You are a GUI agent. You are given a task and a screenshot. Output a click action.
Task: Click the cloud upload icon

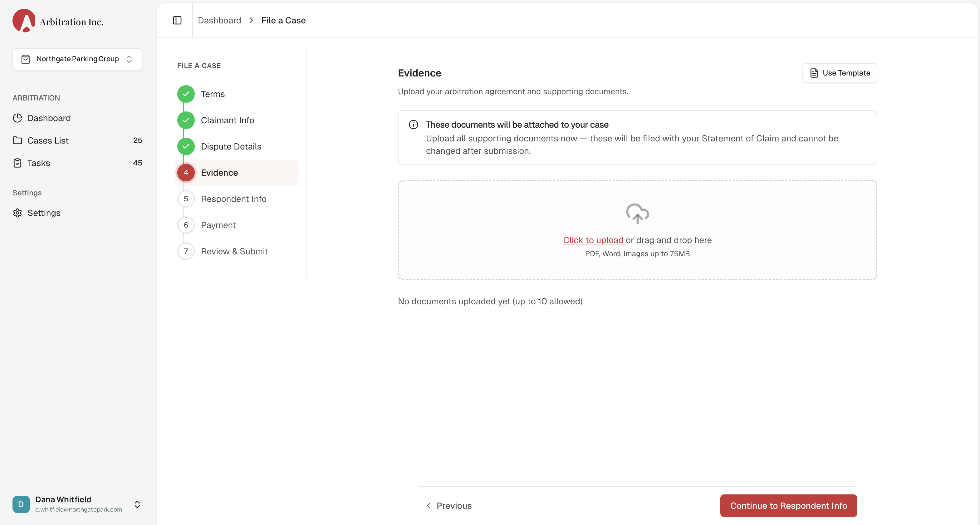coord(638,213)
